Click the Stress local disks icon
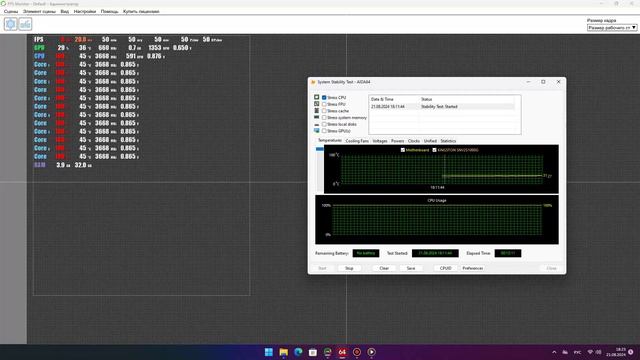Image resolution: width=640 pixels, height=360 pixels. point(316,124)
